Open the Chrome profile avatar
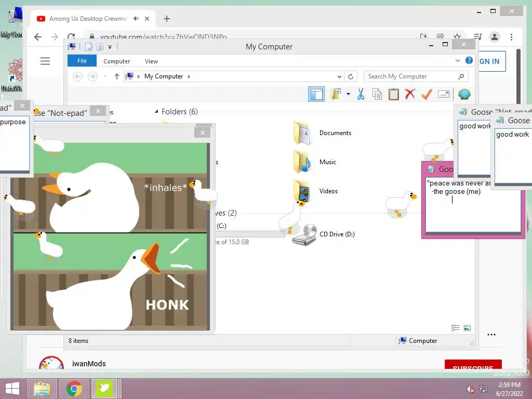This screenshot has width=532, height=399. click(x=495, y=37)
